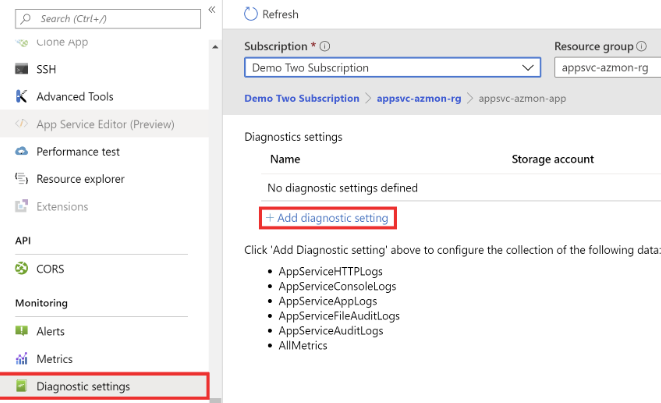Click the SSH terminal icon
Image resolution: width=661 pixels, height=403 pixels.
22,69
